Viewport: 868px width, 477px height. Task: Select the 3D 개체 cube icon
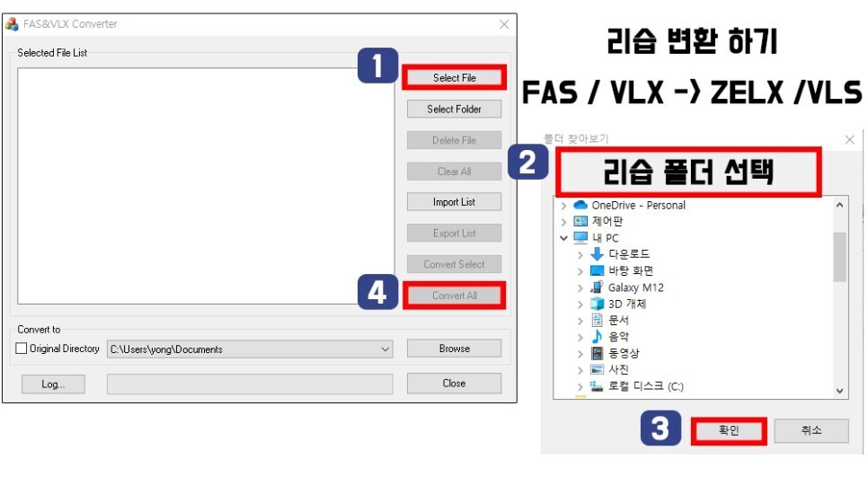tap(597, 304)
